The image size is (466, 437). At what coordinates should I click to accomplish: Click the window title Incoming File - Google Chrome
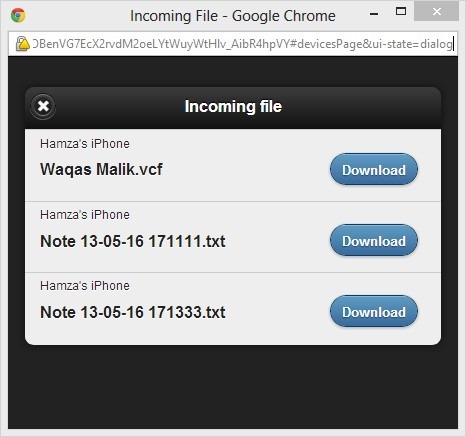pos(233,16)
